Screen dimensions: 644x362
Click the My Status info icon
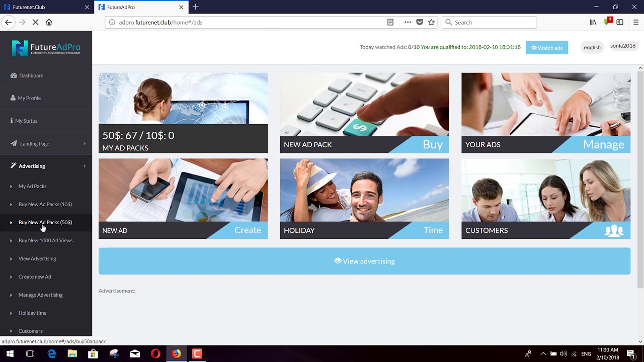coord(12,121)
